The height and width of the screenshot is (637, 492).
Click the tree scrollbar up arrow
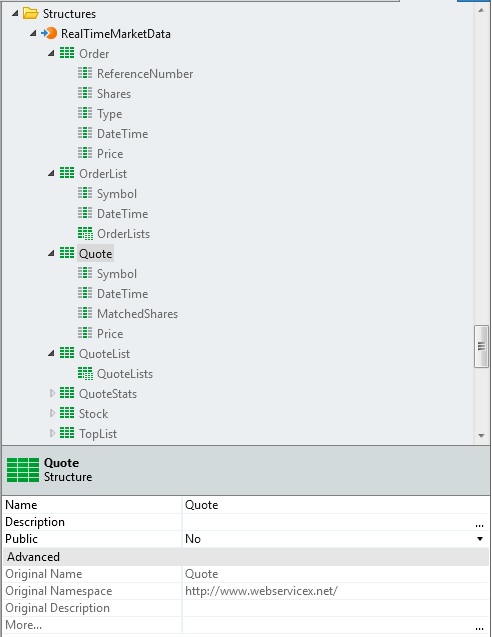[481, 11]
